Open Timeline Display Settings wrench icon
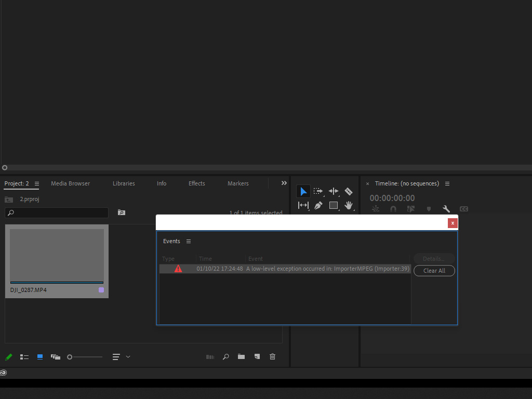532x399 pixels. click(x=446, y=209)
